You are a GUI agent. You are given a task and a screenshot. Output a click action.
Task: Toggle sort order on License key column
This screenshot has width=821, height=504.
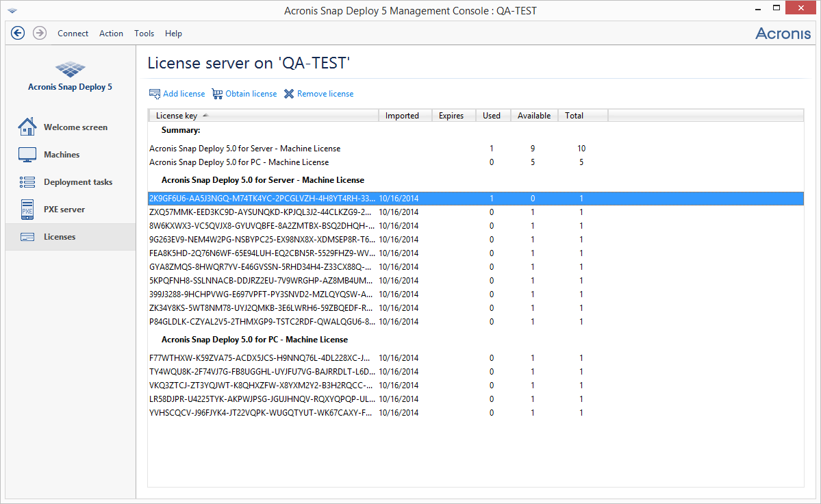[175, 115]
